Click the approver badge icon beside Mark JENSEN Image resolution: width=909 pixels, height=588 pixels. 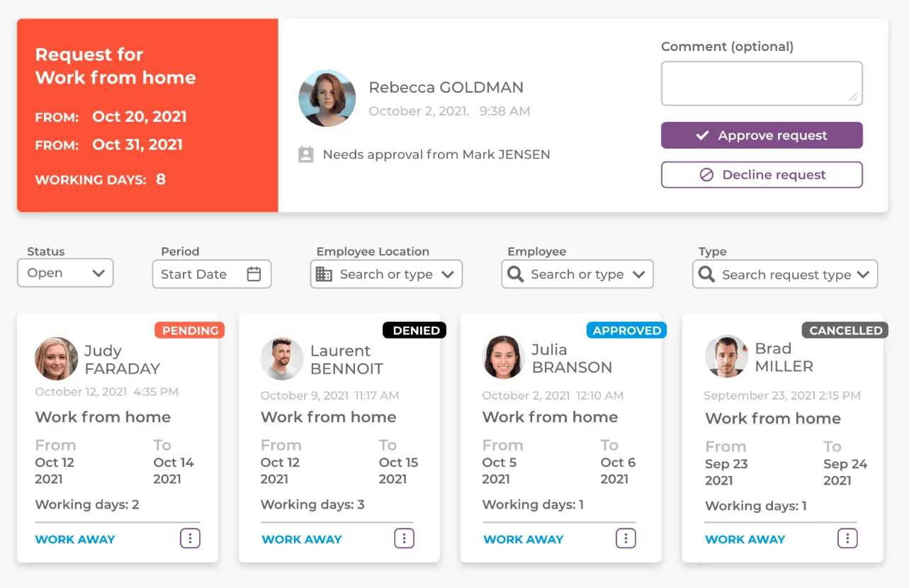coord(306,154)
